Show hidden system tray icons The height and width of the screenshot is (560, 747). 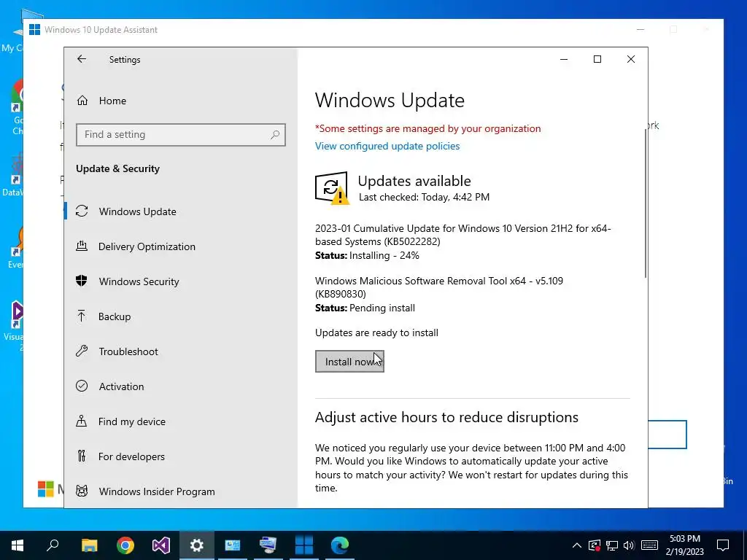tap(576, 545)
